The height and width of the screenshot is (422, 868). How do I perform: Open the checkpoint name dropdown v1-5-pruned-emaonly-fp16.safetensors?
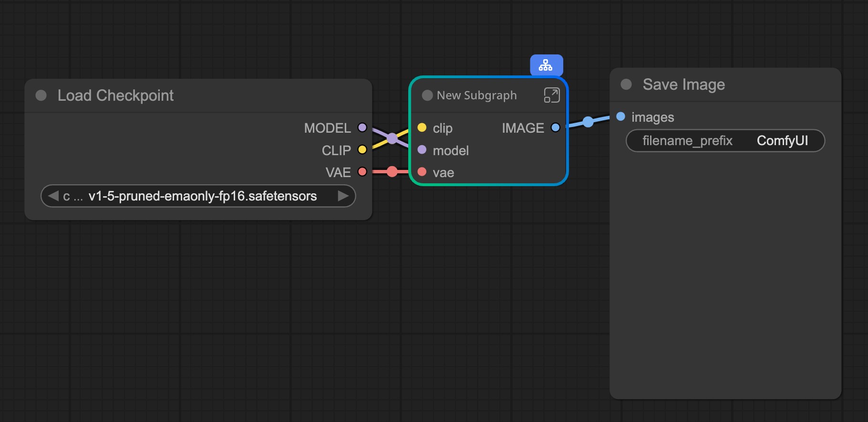click(198, 196)
